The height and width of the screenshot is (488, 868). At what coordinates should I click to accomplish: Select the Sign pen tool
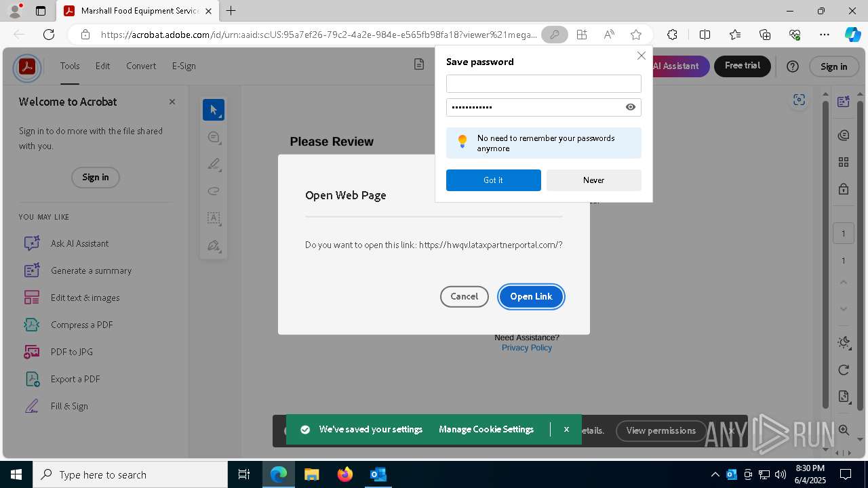214,245
